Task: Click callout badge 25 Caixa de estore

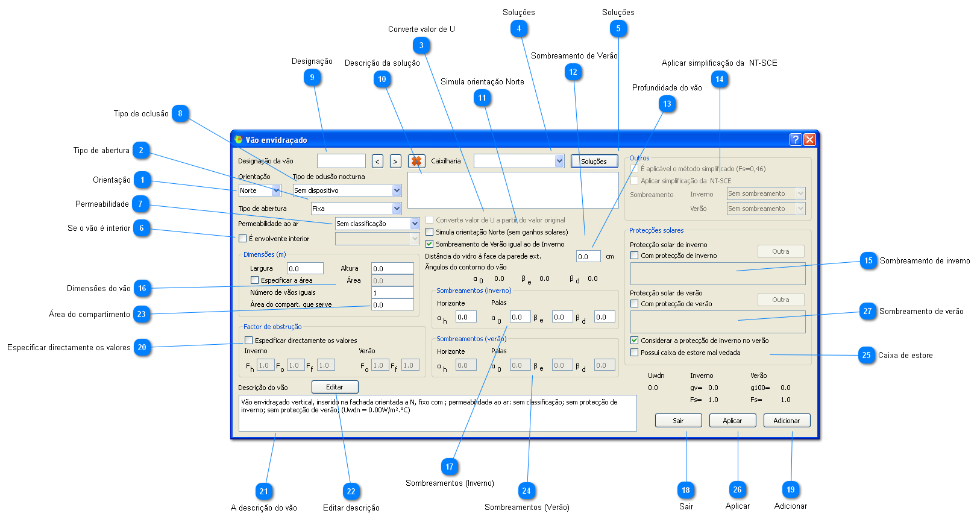Action: pos(866,355)
